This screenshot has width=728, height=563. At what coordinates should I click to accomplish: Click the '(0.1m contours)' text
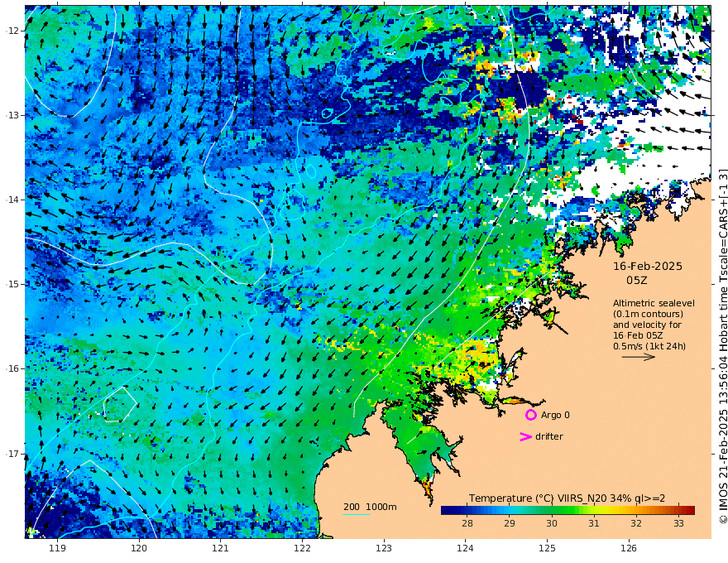[648, 314]
